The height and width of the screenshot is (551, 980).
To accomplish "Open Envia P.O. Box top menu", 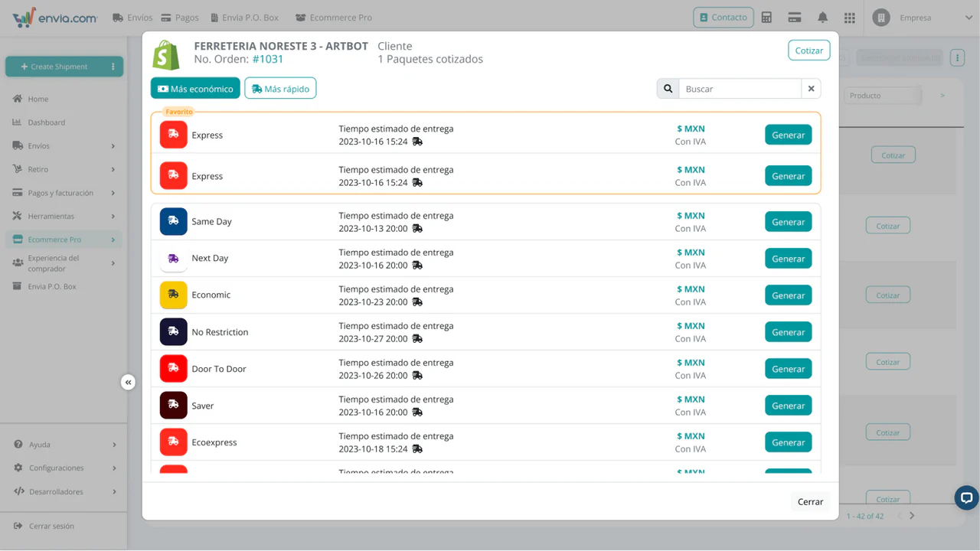I will coord(243,18).
